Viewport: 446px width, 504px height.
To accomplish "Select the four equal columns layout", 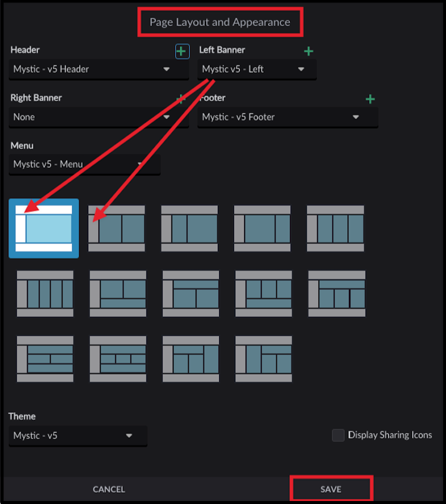I will pyautogui.click(x=45, y=294).
